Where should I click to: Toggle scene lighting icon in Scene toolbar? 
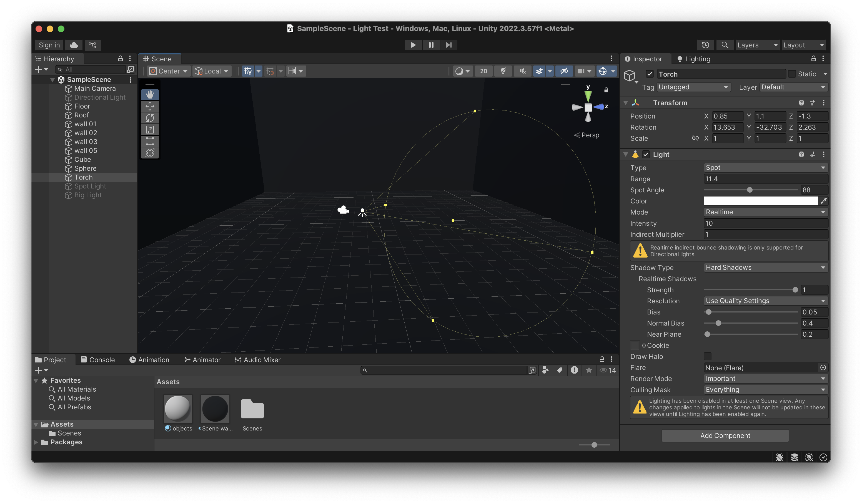pos(503,71)
